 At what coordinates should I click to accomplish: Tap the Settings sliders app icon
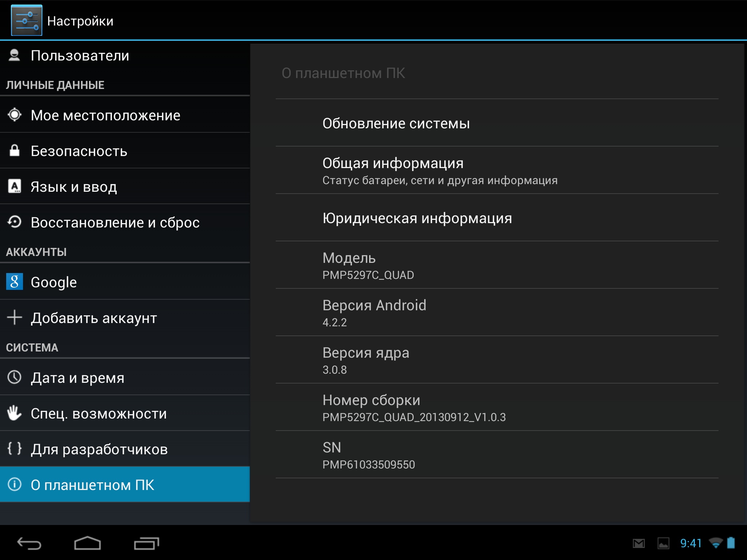tap(27, 20)
